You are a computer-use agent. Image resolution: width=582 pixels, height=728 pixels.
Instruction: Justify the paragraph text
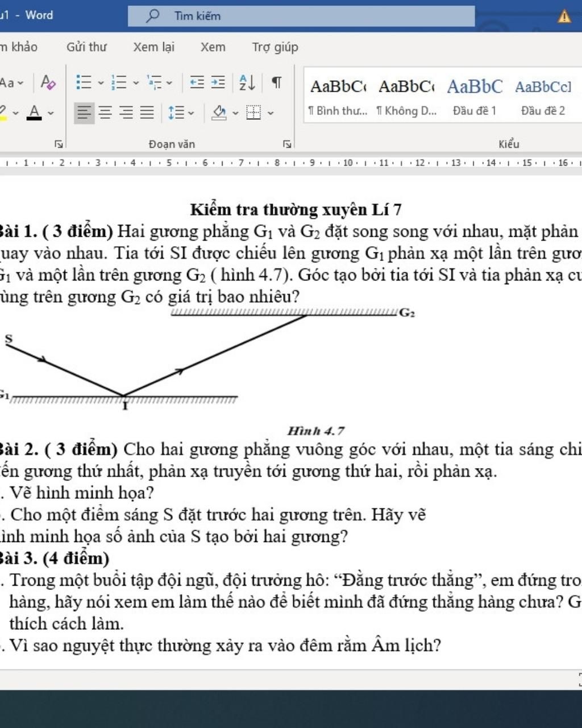click(x=147, y=113)
